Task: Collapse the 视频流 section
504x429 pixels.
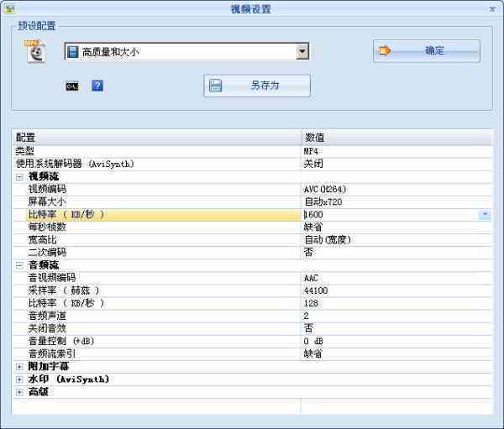Action: pyautogui.click(x=19, y=177)
